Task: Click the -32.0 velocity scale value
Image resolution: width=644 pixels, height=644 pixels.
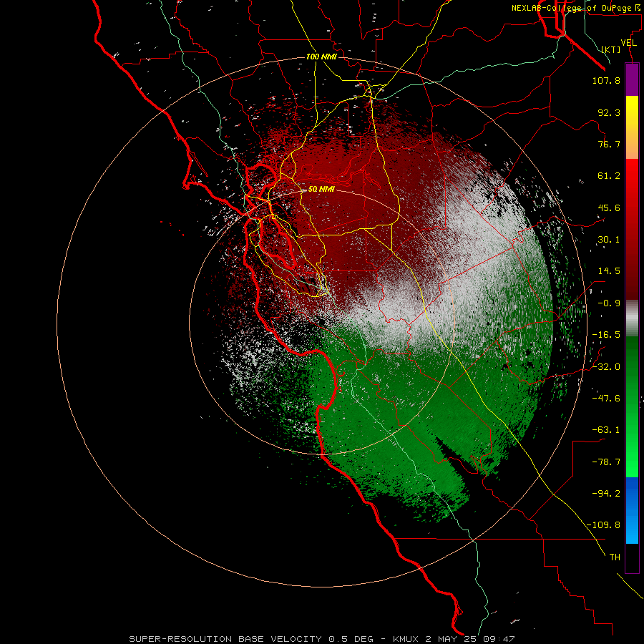Action: [606, 367]
